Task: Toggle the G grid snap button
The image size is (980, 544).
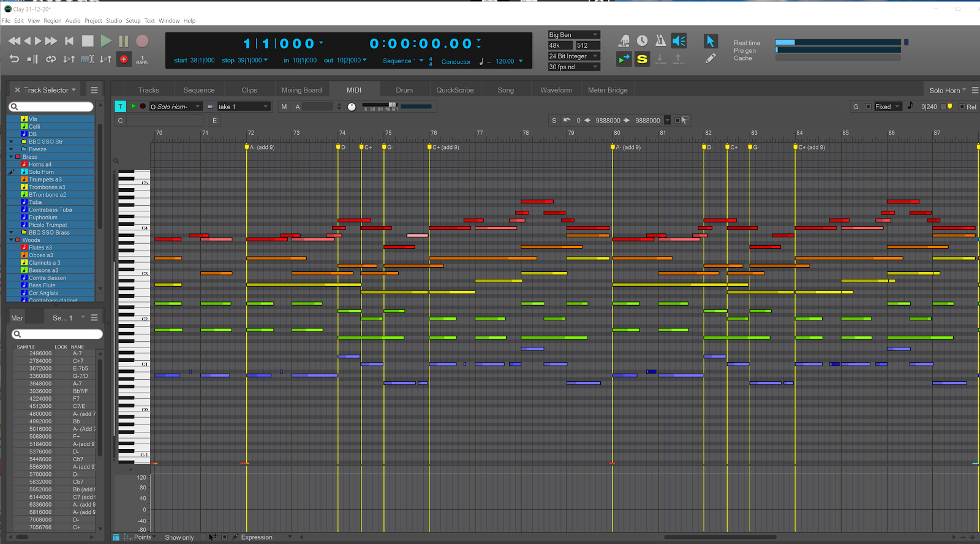Action: pos(856,107)
